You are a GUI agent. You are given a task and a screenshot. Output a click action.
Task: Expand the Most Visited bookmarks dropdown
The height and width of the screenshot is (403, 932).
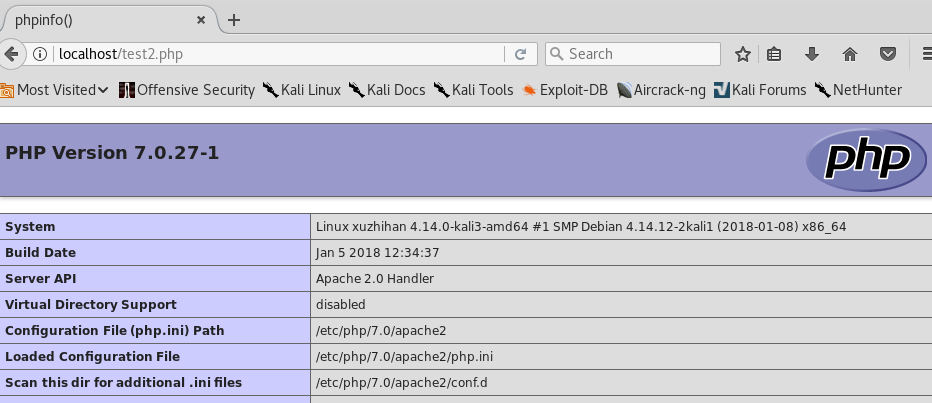coord(54,90)
